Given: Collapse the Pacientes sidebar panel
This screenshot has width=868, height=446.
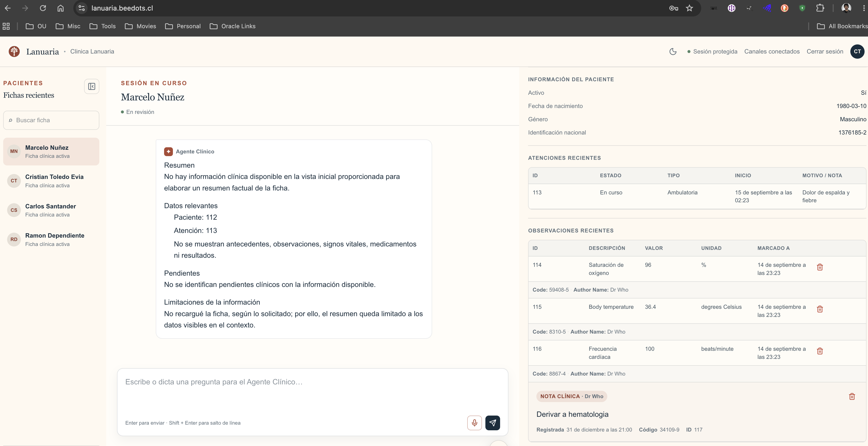Looking at the screenshot, I should [92, 86].
